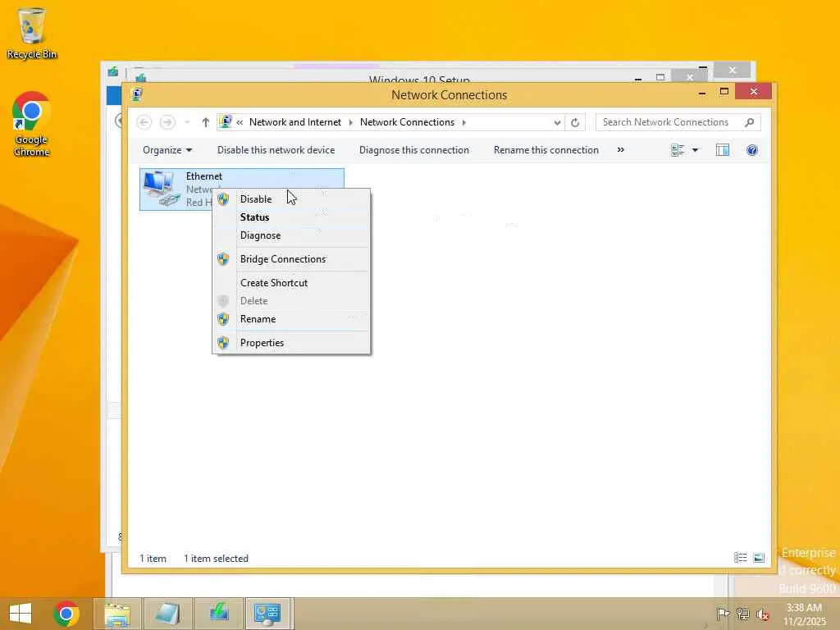840x630 pixels.
Task: Click Network and Internet breadcrumb
Action: (295, 122)
